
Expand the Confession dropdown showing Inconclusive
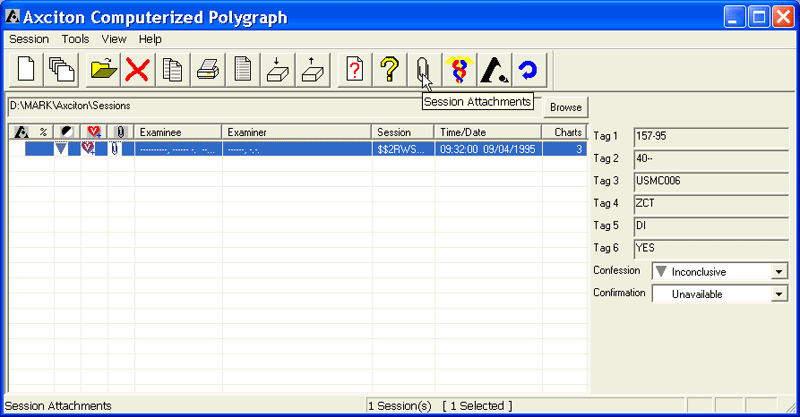[x=779, y=272]
